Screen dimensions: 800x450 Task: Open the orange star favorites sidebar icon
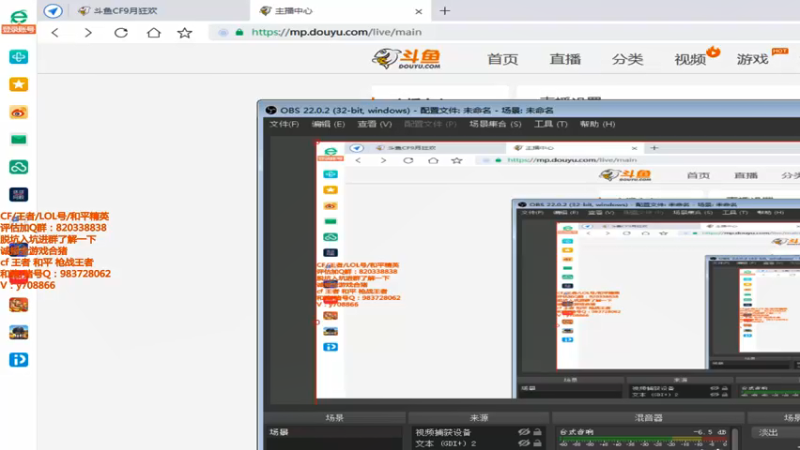click(18, 84)
